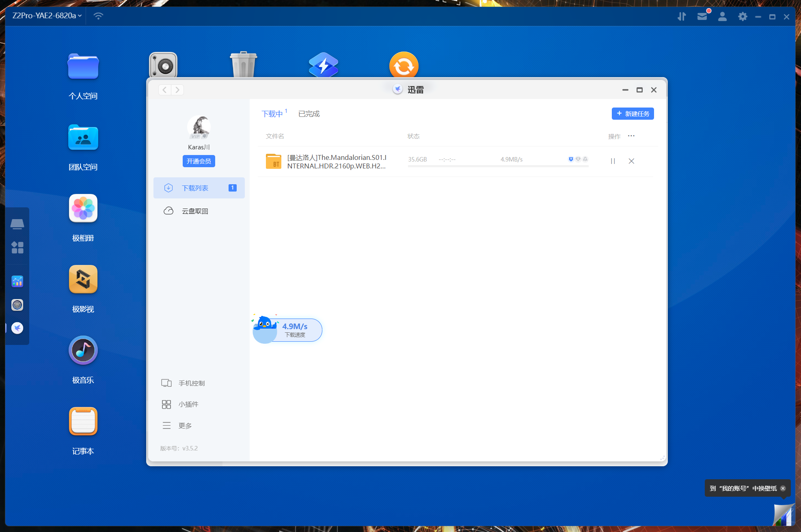Viewport: 801px width, 532px height.
Task: Expand 更多 menu in sidebar
Action: pyautogui.click(x=185, y=426)
